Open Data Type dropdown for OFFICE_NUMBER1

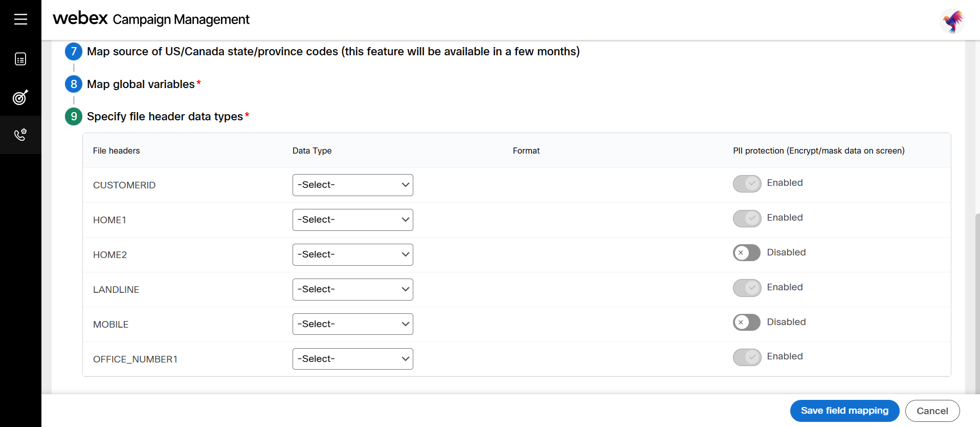click(352, 359)
